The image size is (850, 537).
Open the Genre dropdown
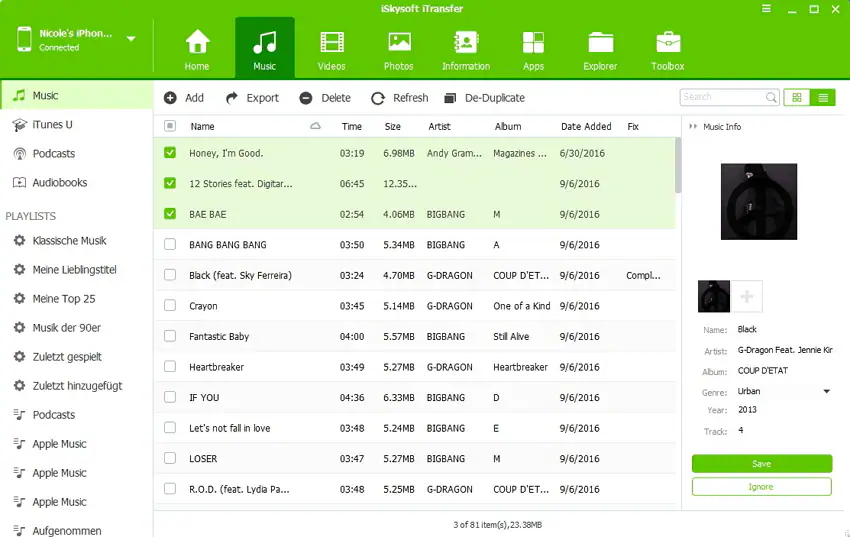826,391
